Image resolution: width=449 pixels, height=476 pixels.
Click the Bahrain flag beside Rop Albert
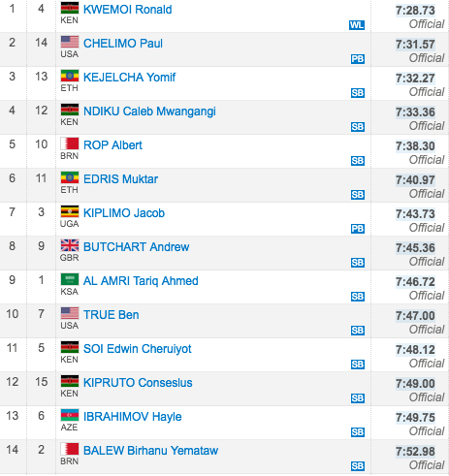[x=70, y=143]
